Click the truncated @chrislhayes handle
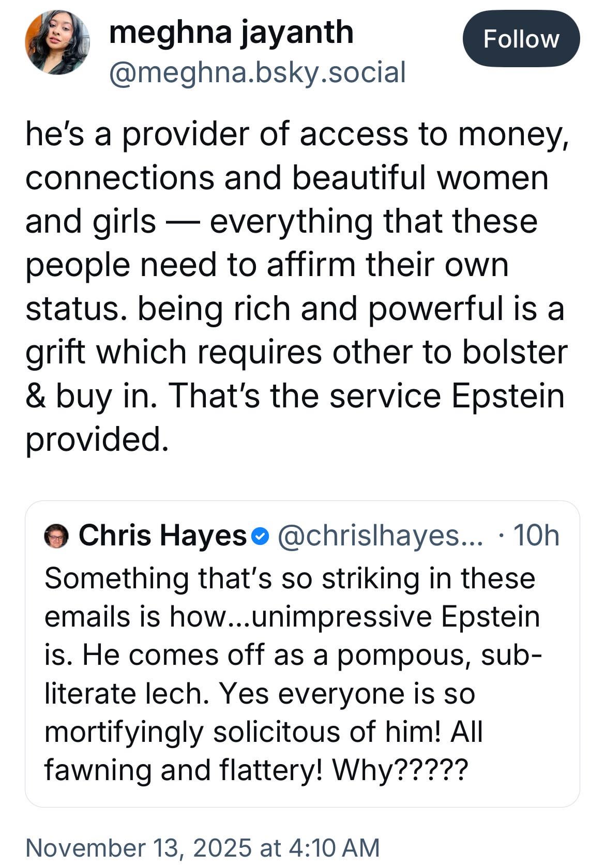Viewport: 605px width, 868px height. [x=380, y=536]
